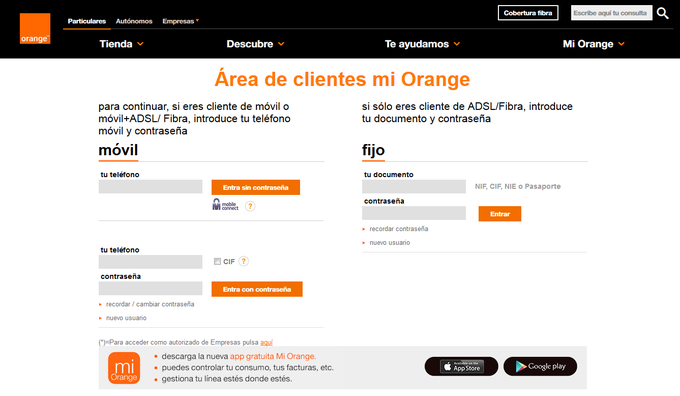Screen dimensions: 680x396
Task: Expand the Tienda dropdown menu
Action: click(x=121, y=44)
